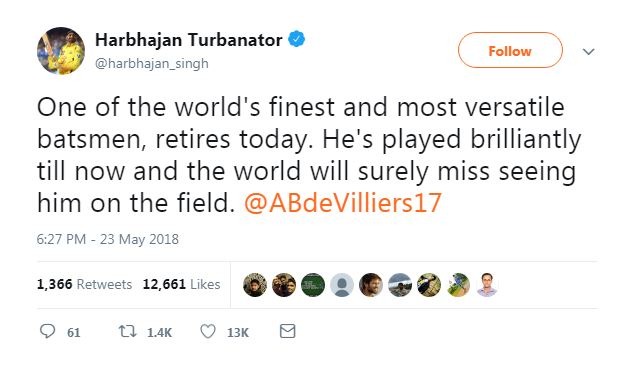Click the blue verified badge
Screen dimensions: 633x366
(x=296, y=39)
